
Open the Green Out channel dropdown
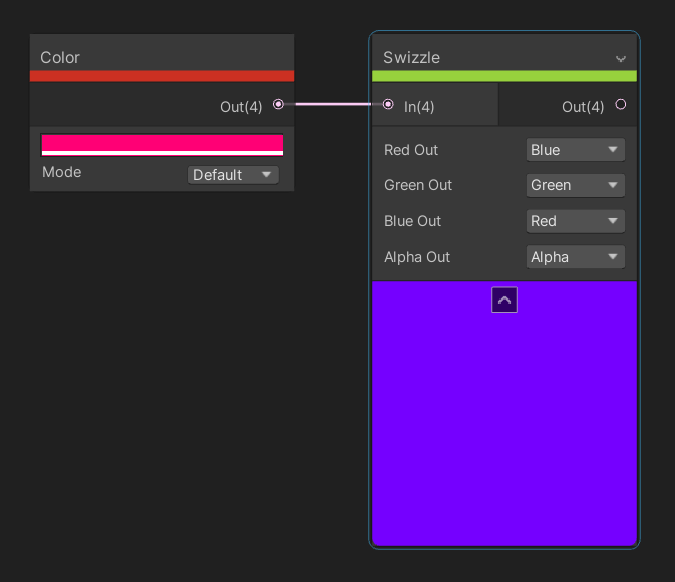coord(575,185)
